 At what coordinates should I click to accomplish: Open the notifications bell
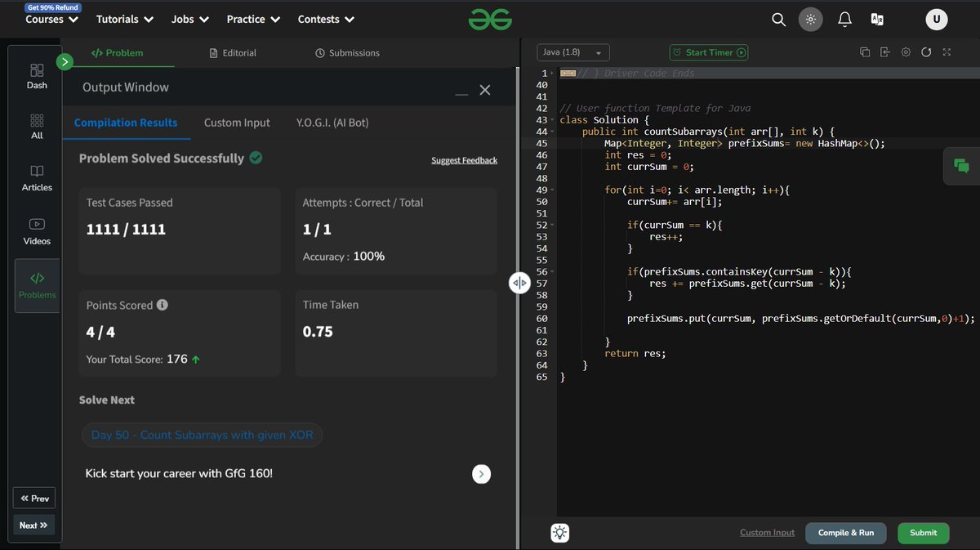click(x=845, y=19)
